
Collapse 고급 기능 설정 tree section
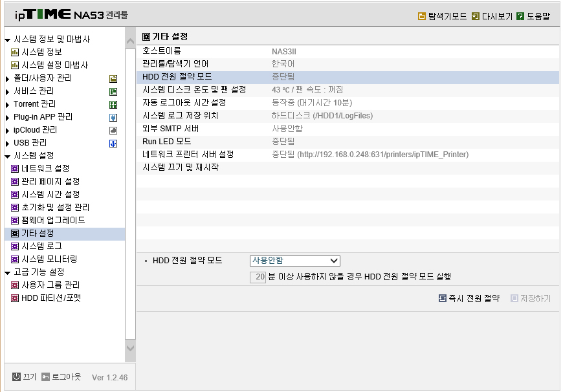pos(8,272)
